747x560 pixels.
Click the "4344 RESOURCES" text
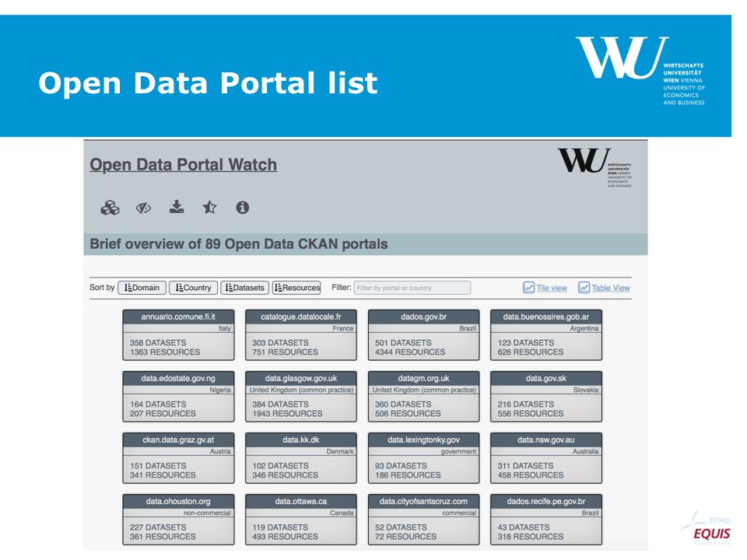410,352
